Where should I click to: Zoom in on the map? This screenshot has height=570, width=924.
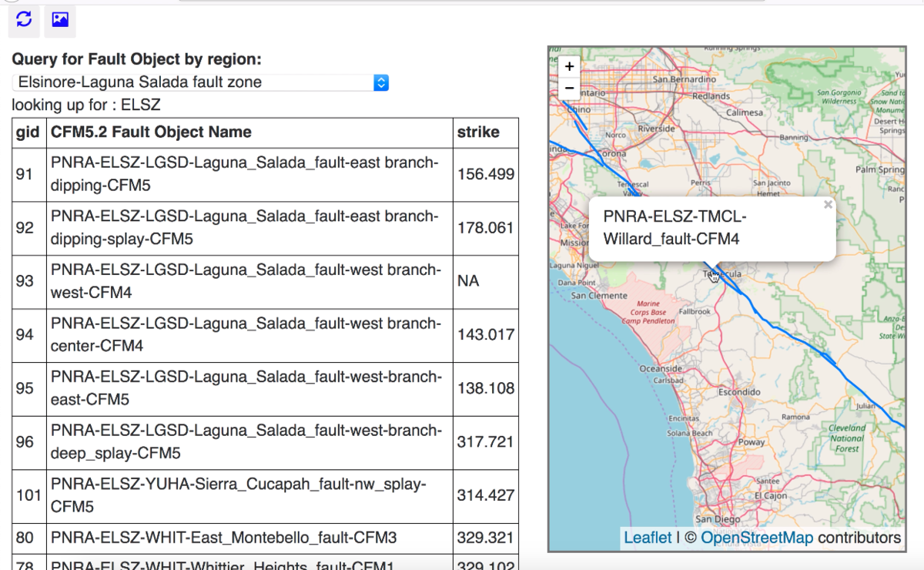[x=569, y=66]
